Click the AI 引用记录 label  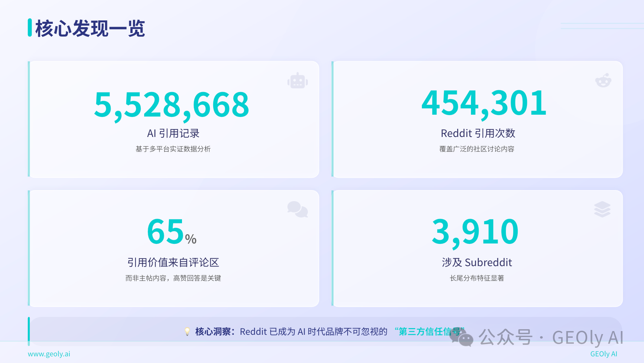point(173,133)
